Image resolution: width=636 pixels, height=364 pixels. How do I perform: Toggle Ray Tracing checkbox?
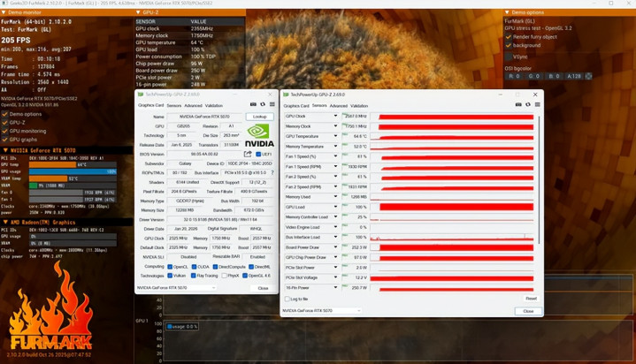point(194,276)
